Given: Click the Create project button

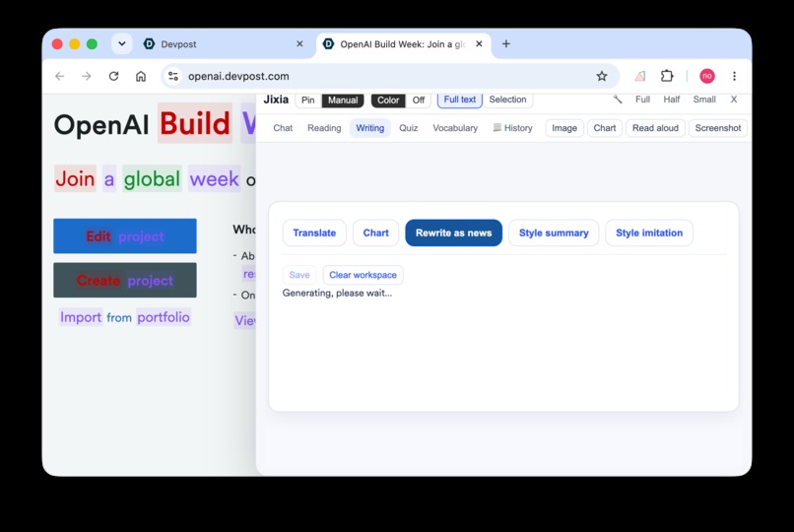Looking at the screenshot, I should click(125, 280).
